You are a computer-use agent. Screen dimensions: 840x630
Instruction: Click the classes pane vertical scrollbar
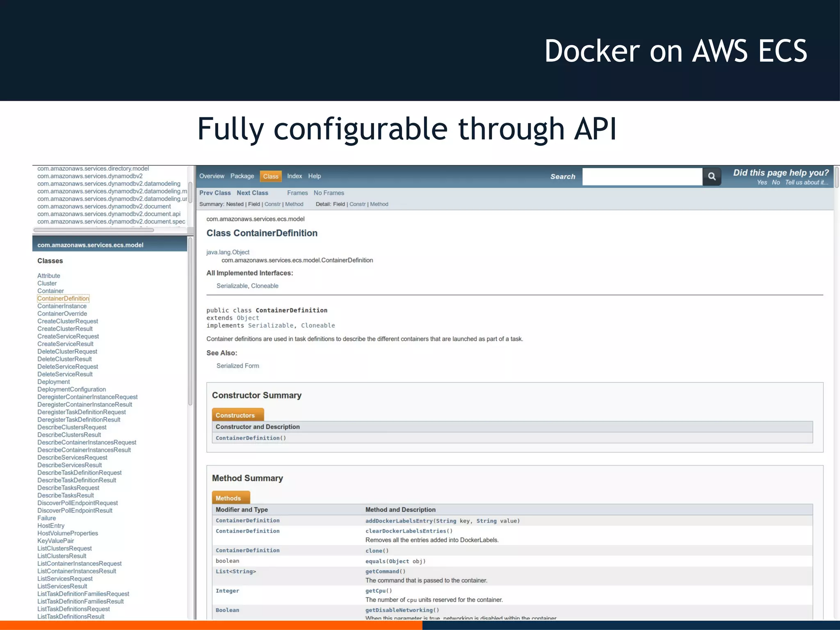(190, 322)
